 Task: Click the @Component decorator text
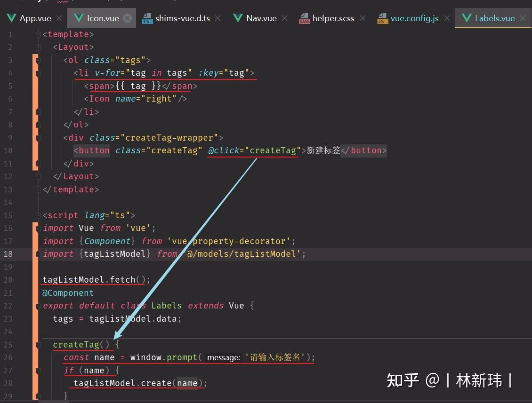[68, 293]
